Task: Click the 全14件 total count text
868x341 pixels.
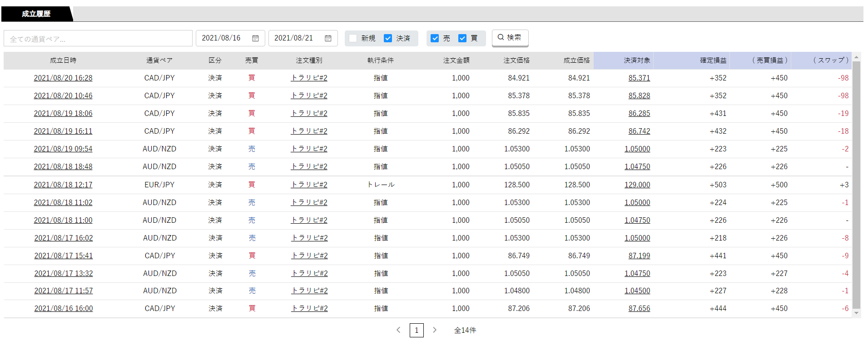Action: tap(465, 330)
